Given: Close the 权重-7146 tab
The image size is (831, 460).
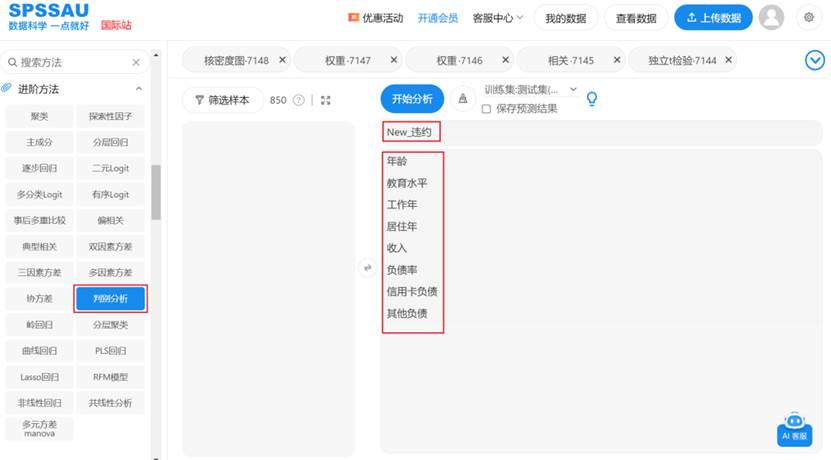Looking at the screenshot, I should coord(506,60).
